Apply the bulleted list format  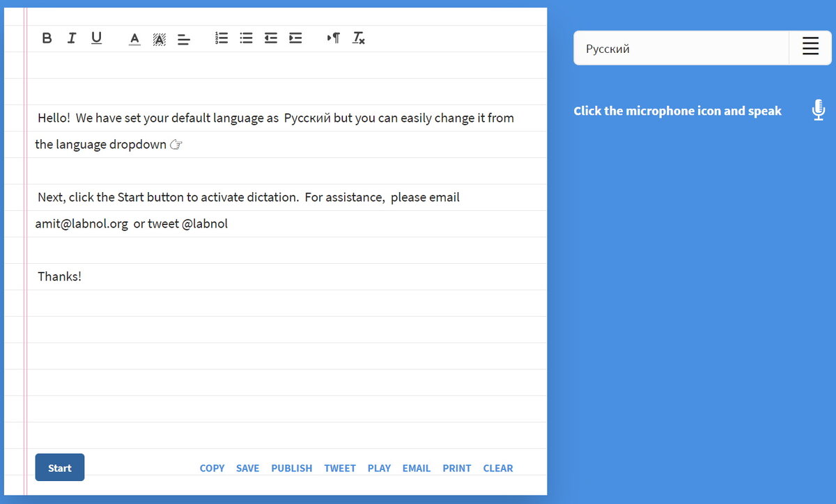tap(245, 38)
